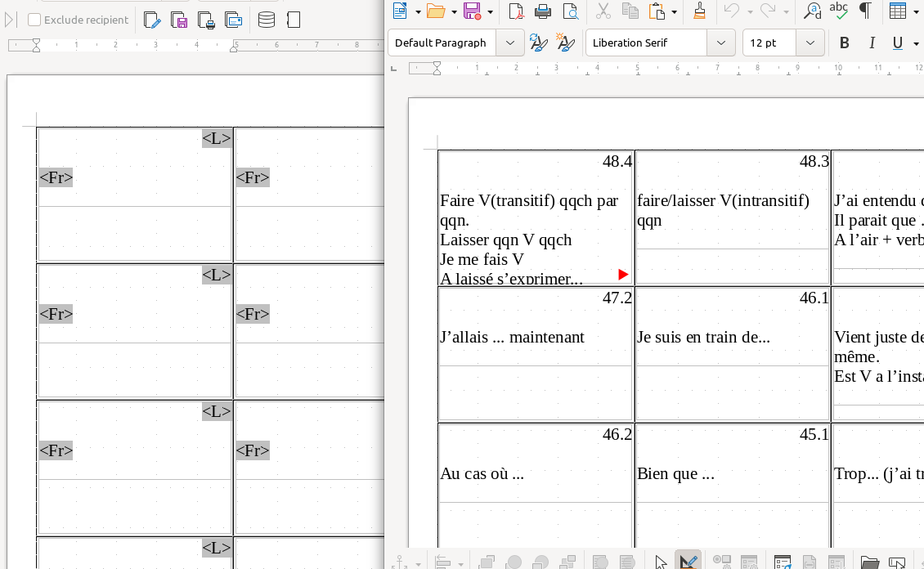Click the Insert Table icon
The image size is (924, 569).
click(898, 11)
